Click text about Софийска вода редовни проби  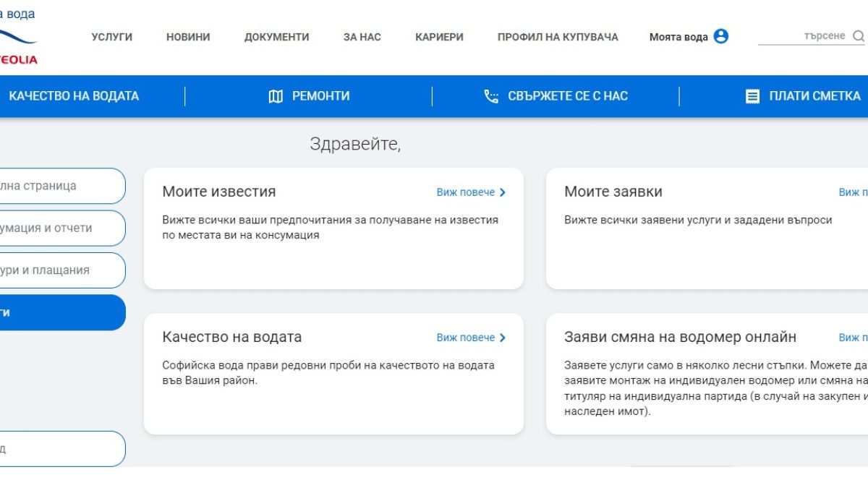[x=328, y=373]
